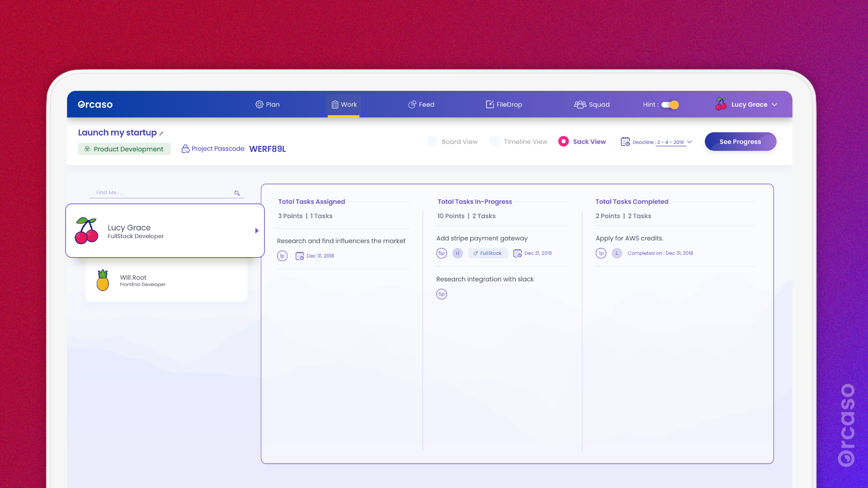868x488 pixels.
Task: Expand the Lucy Grace member card arrow
Action: 257,230
